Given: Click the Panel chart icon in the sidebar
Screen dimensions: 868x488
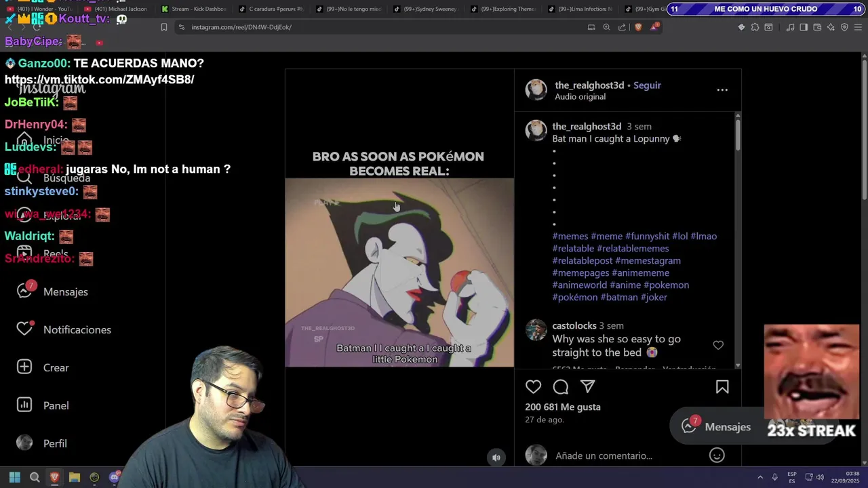Looking at the screenshot, I should 24,405.
